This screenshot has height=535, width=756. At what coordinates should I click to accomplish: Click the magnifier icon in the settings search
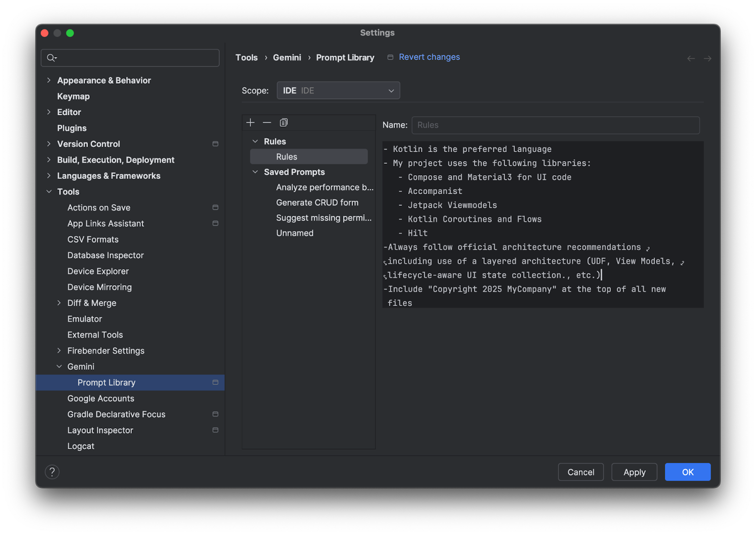[x=51, y=58]
